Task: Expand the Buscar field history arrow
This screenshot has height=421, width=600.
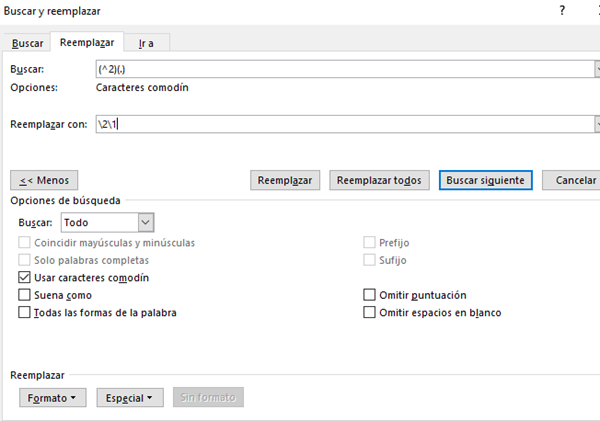Action: click(x=596, y=69)
